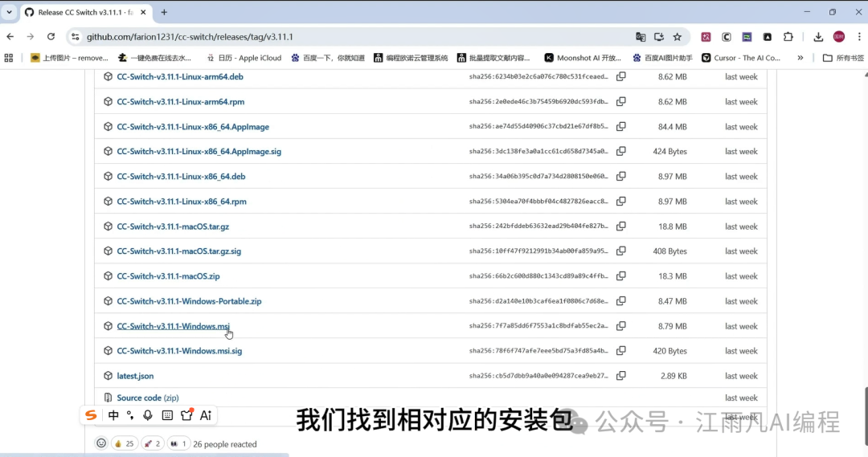Go back to previous page
Screen dimensions: 868x457
[10, 36]
